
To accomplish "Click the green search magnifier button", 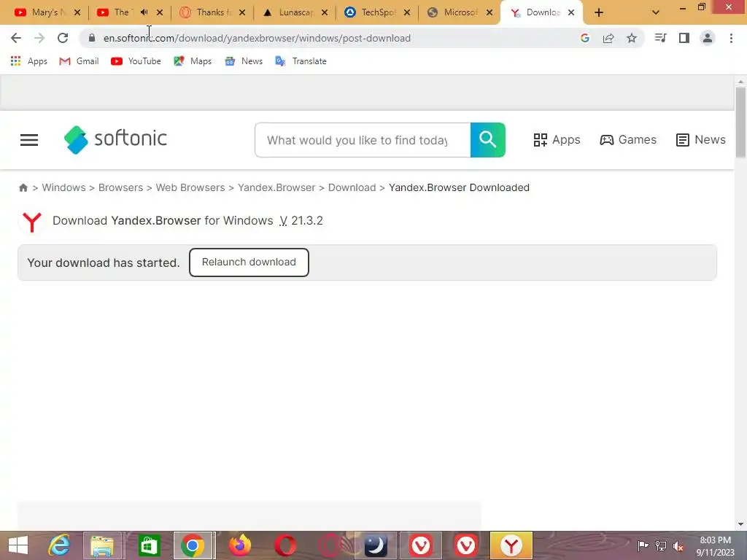I will [488, 140].
